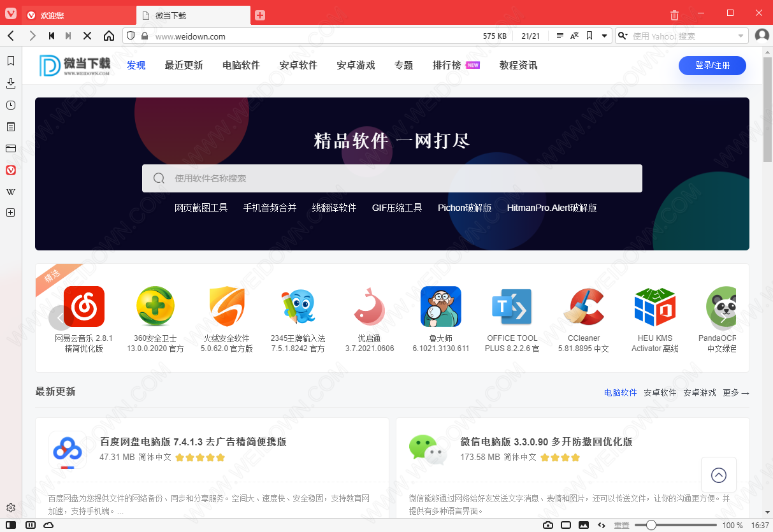Screen dimensions: 773x532
Task: Go back with the toolbar back arrow
Action: tap(11, 36)
